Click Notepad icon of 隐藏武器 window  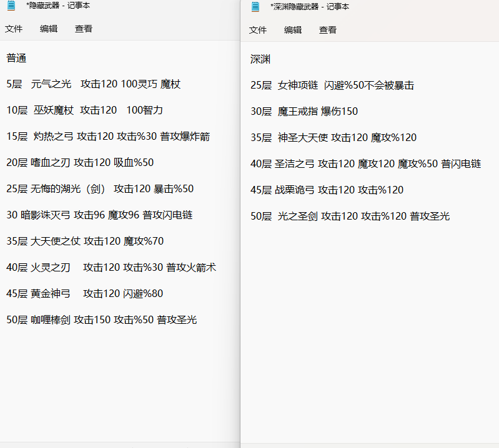(x=11, y=6)
